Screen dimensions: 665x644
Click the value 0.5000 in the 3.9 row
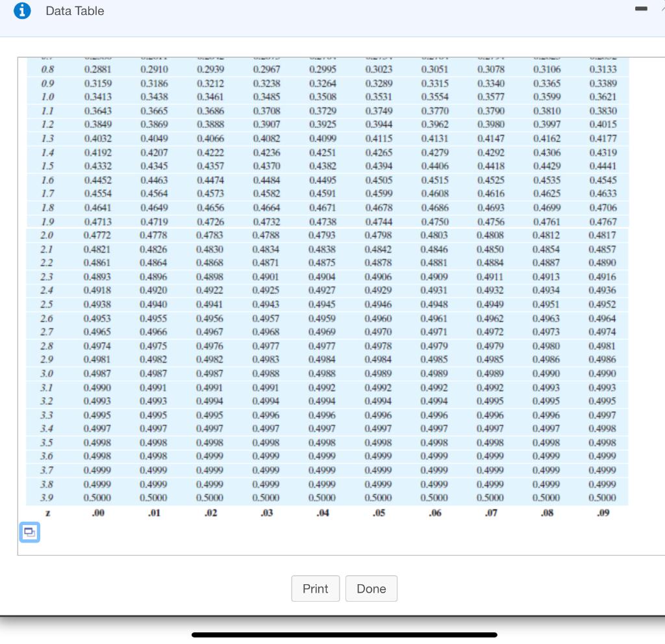(x=98, y=496)
